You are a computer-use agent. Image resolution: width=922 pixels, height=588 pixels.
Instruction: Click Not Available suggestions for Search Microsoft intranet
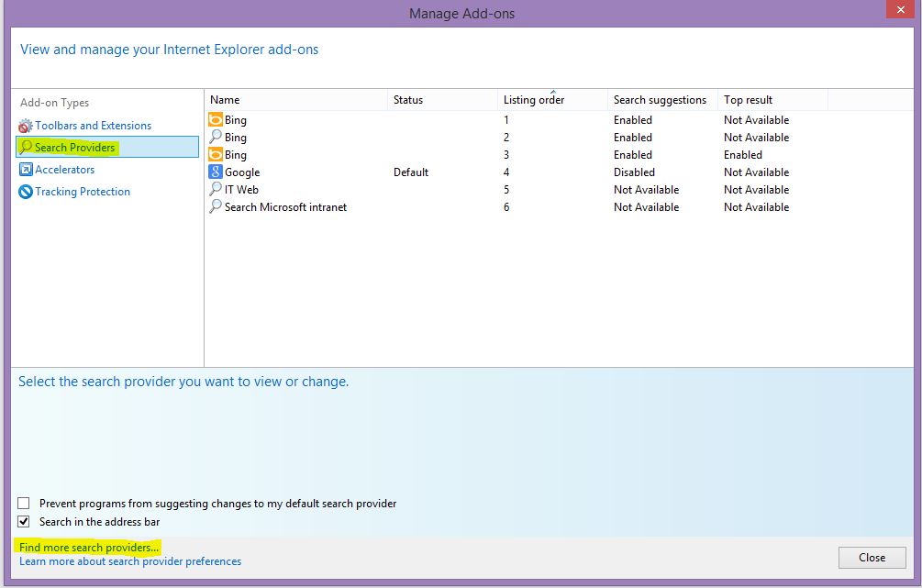click(x=646, y=207)
